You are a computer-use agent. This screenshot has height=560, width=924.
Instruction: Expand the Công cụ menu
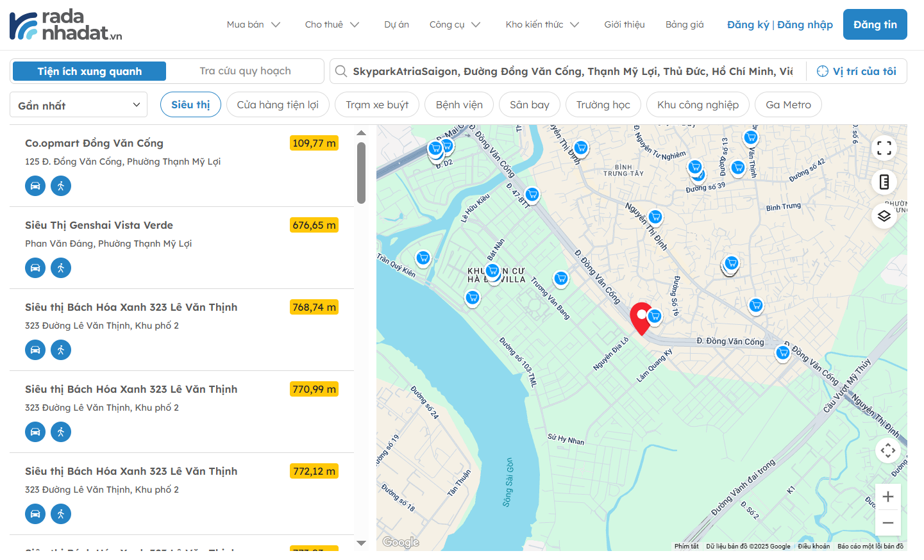click(455, 24)
